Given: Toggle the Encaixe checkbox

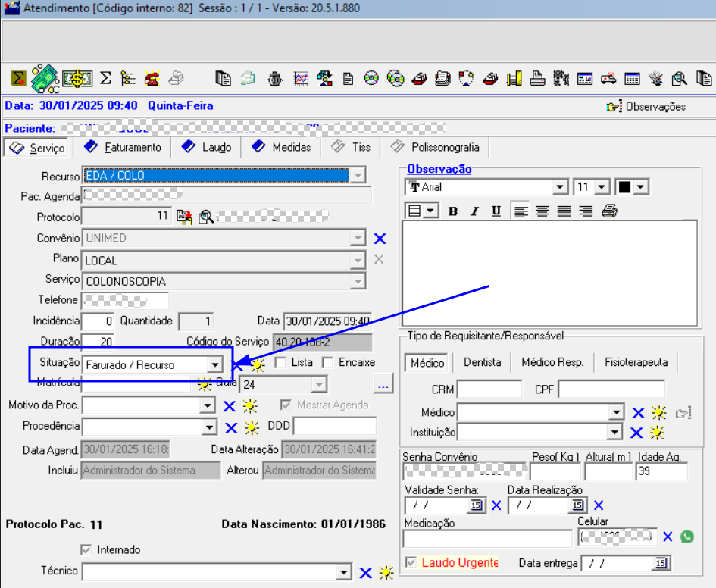Looking at the screenshot, I should click(327, 362).
